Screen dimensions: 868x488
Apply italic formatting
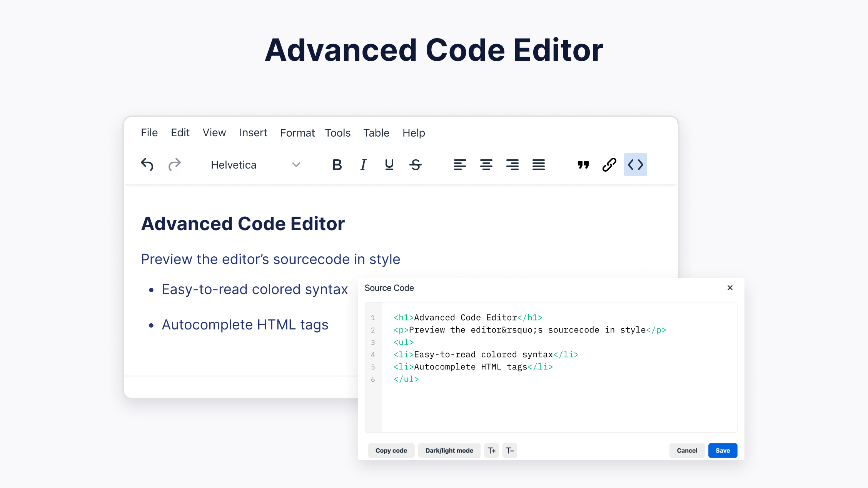tap(363, 165)
